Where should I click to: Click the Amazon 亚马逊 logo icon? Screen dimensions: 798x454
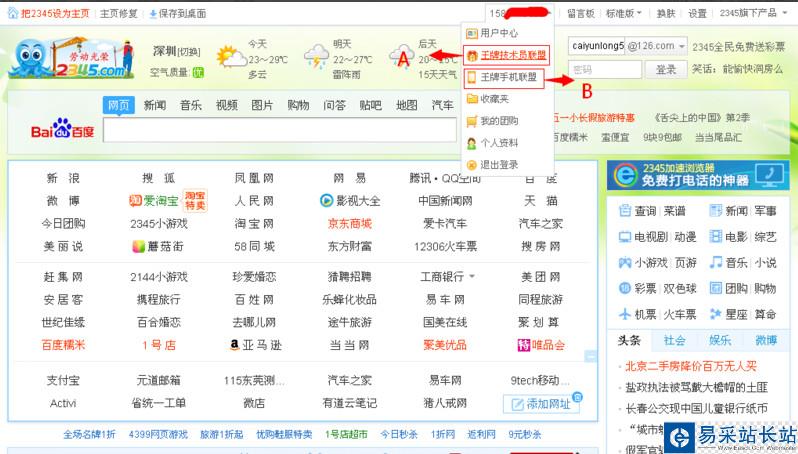point(235,345)
